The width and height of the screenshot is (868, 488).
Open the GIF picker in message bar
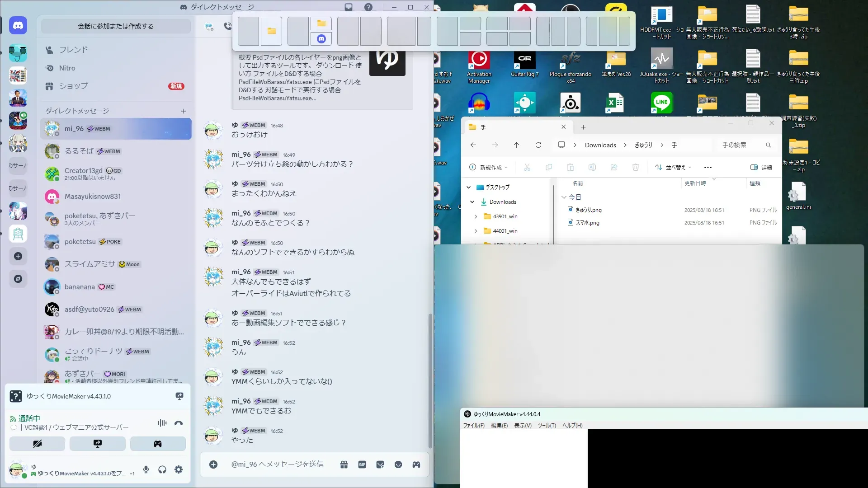pos(362,465)
